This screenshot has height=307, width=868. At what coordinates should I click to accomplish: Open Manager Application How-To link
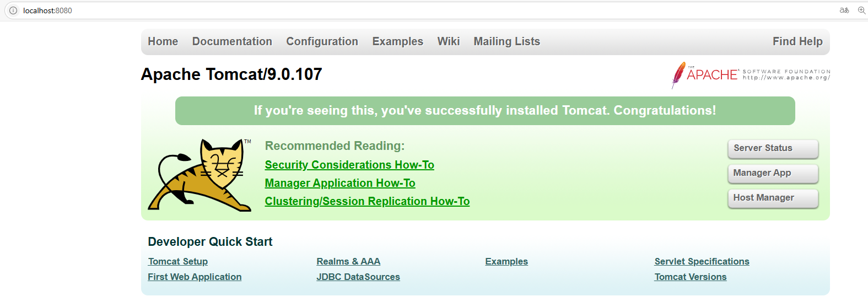click(340, 183)
